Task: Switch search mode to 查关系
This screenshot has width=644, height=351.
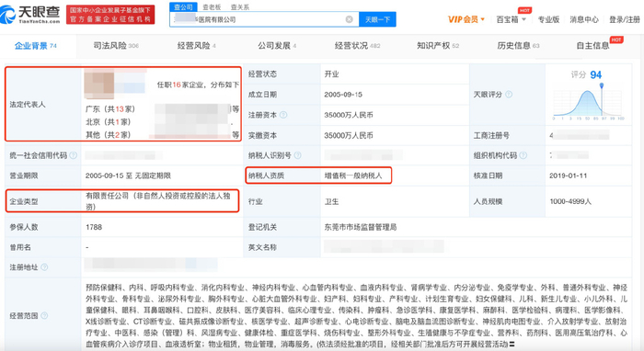Action: 240,7
